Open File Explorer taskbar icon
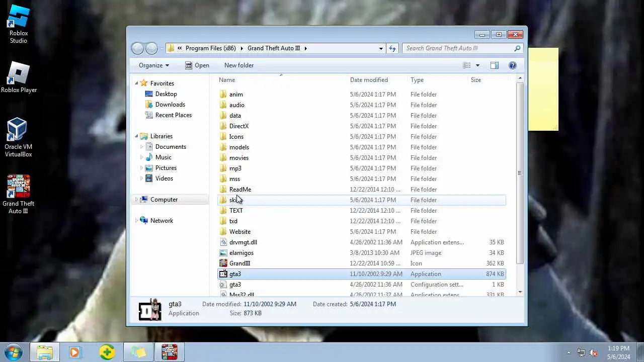Screen dimensions: 644x362 tap(44, 352)
